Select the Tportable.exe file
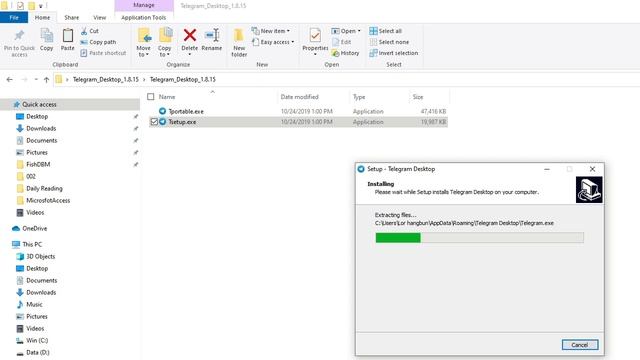This screenshot has width=640, height=360. pyautogui.click(x=186, y=111)
